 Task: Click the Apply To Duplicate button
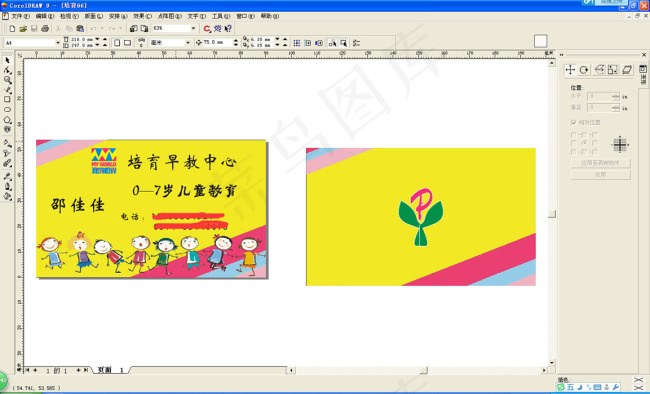coord(600,163)
